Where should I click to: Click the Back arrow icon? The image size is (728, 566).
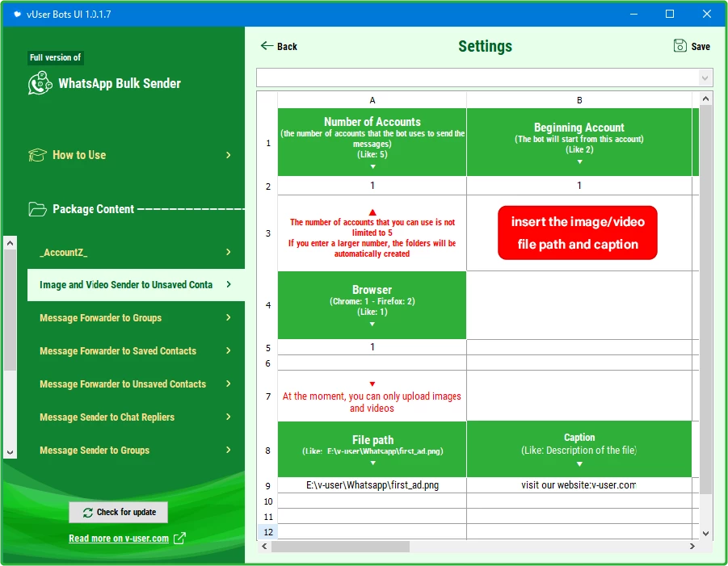(x=267, y=46)
